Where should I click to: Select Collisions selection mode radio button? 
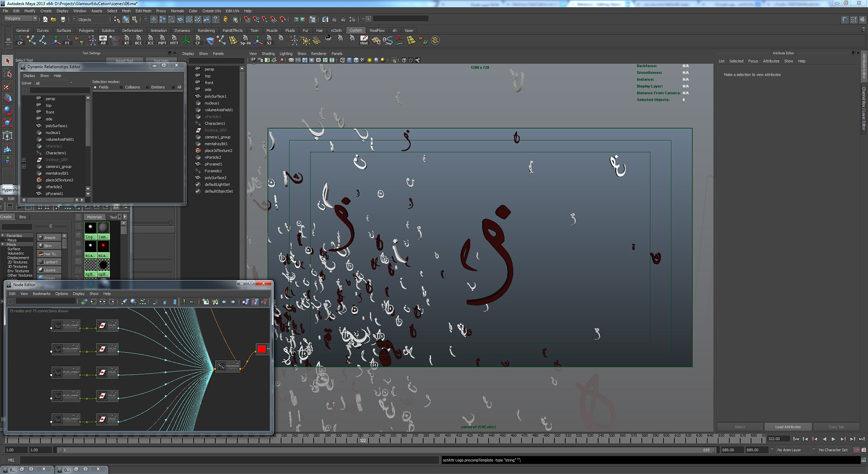coord(122,87)
